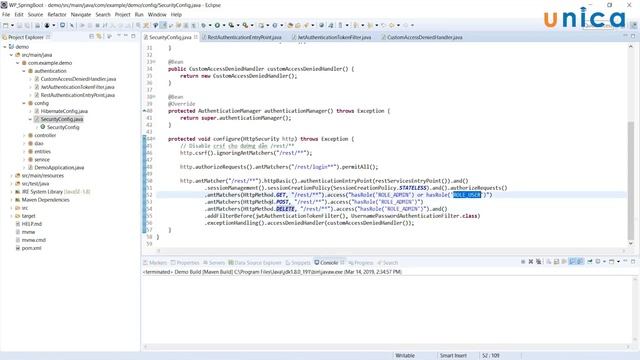Screen dimensions: 640x360
Task: Open the Markers view tab
Action: [x=155, y=262]
